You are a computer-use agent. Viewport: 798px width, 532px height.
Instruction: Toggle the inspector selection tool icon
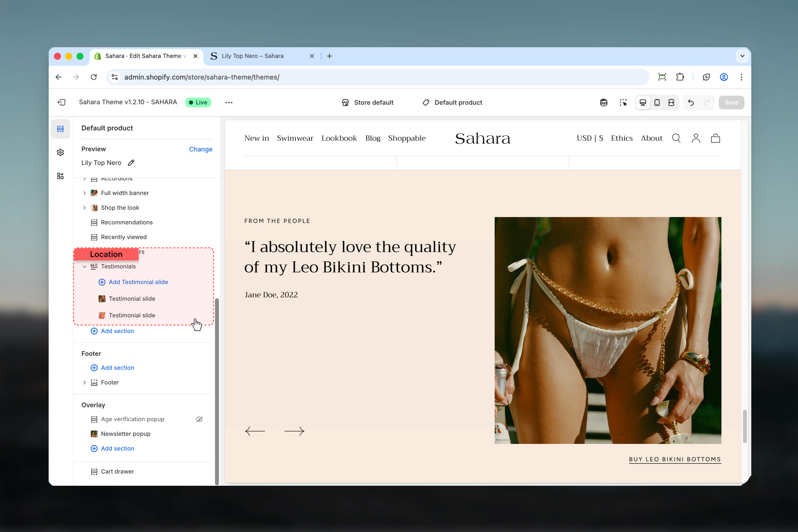point(623,102)
